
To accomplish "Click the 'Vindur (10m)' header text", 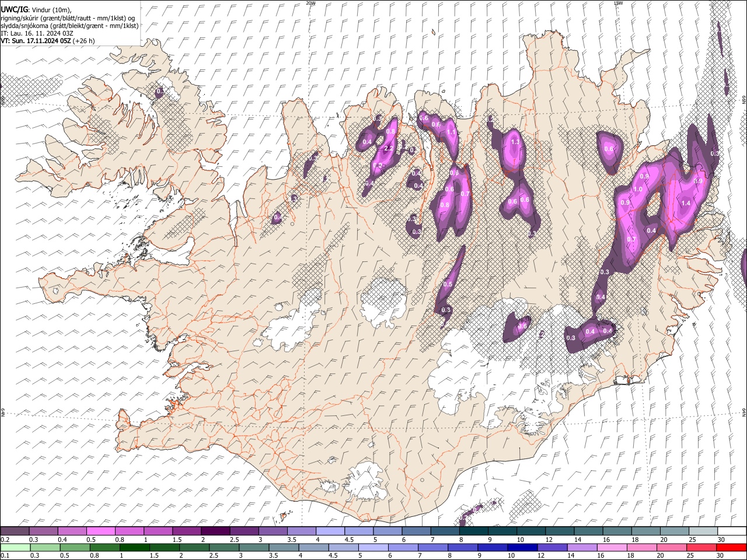I will click(51, 10).
